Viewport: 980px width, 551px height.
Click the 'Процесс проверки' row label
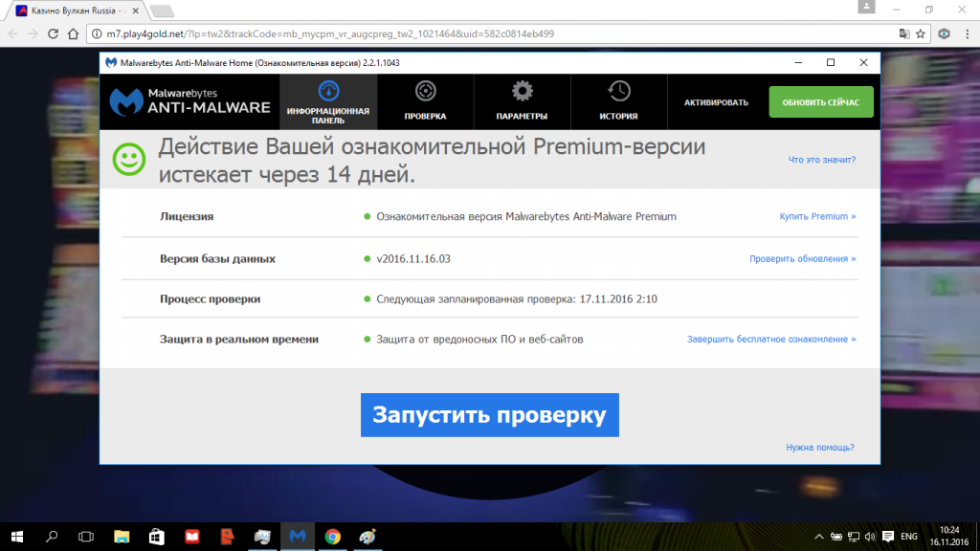click(210, 299)
